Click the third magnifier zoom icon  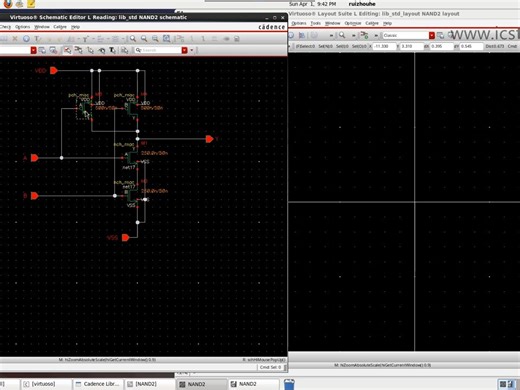pyautogui.click(x=155, y=39)
